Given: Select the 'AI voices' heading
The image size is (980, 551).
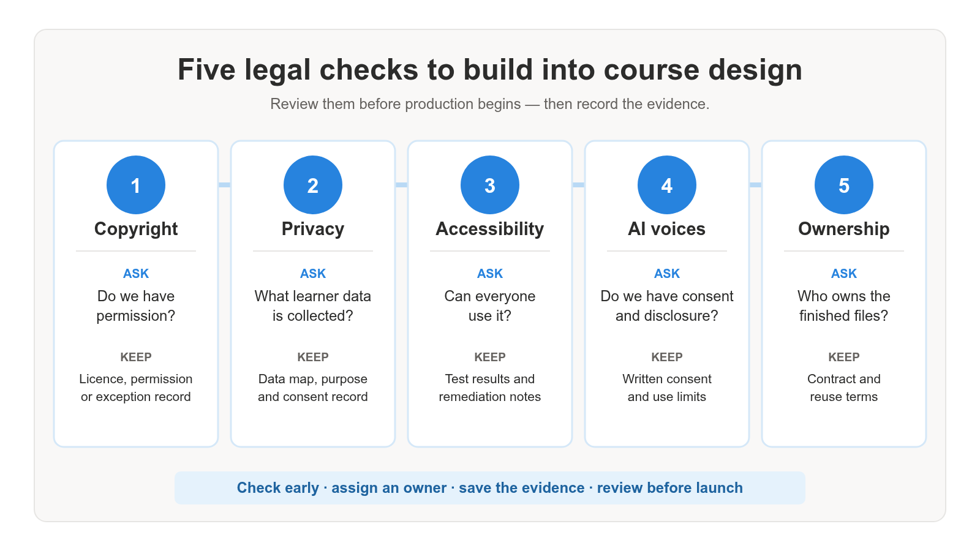Looking at the screenshot, I should tap(667, 229).
